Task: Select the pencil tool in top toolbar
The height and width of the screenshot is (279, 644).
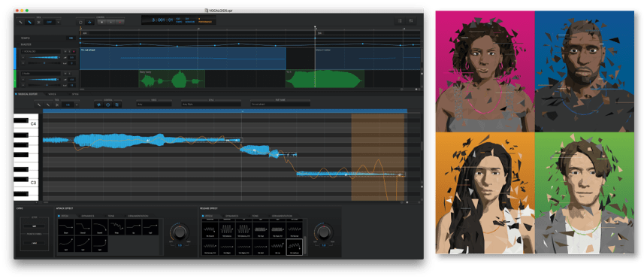Action: [x=29, y=23]
